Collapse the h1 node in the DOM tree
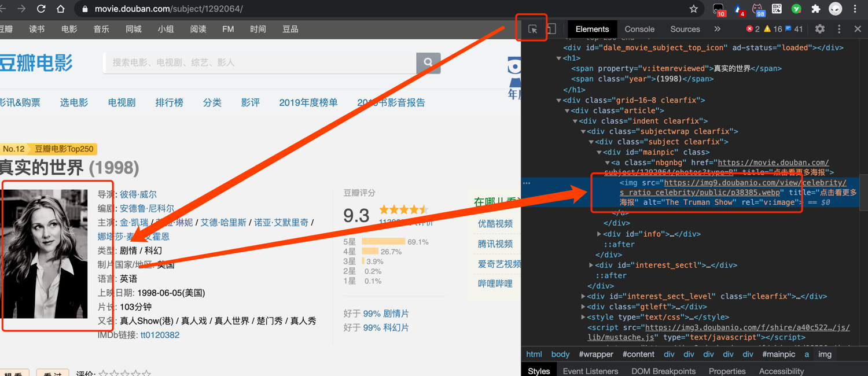 (x=558, y=58)
